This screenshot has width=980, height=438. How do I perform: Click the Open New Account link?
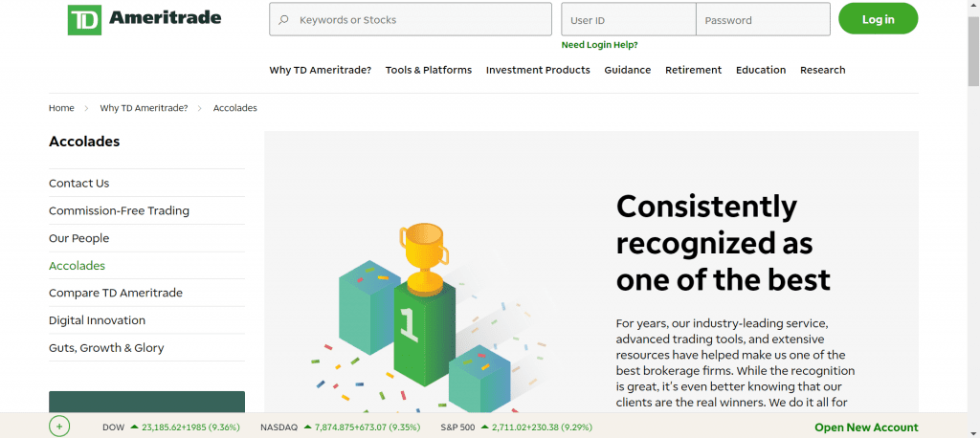866,427
